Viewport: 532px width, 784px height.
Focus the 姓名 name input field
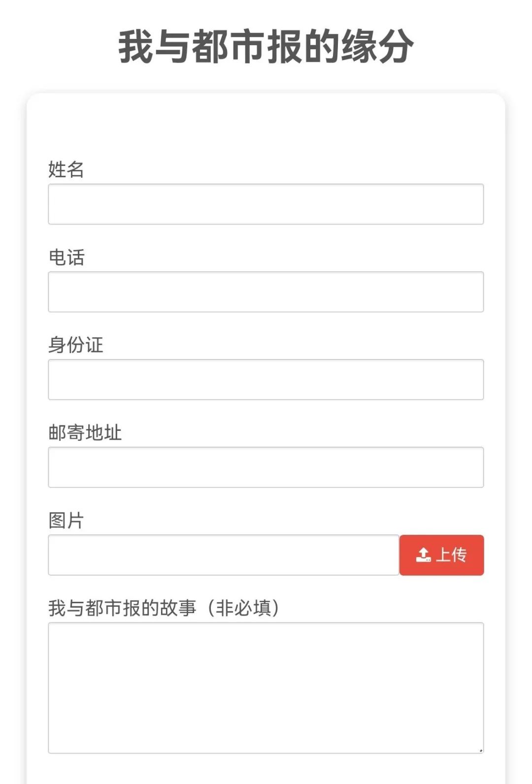(266, 204)
